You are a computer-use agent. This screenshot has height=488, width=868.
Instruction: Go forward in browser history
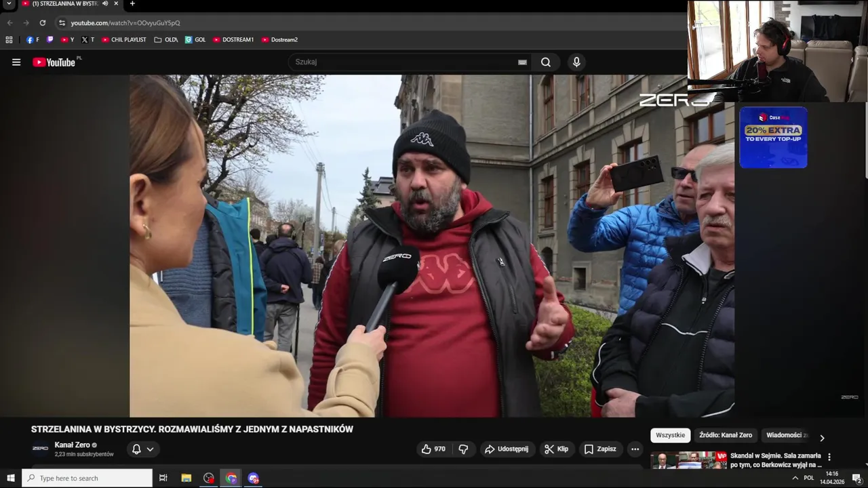tap(26, 22)
